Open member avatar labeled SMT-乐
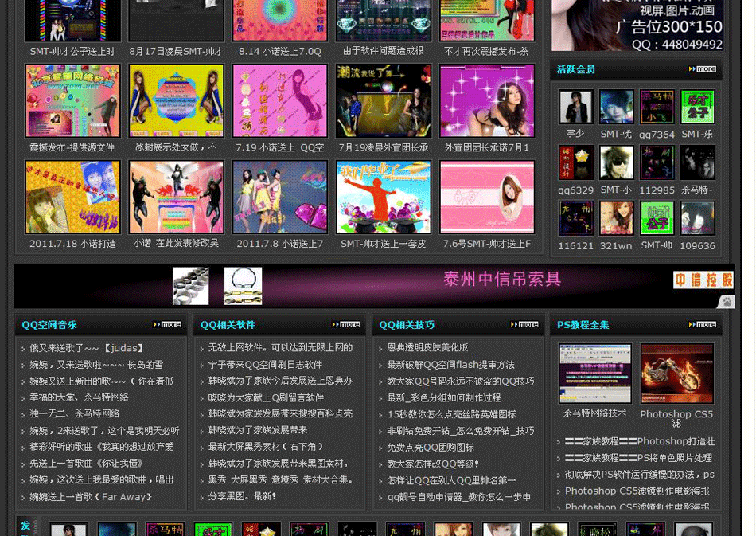This screenshot has height=536, width=756. [x=697, y=107]
